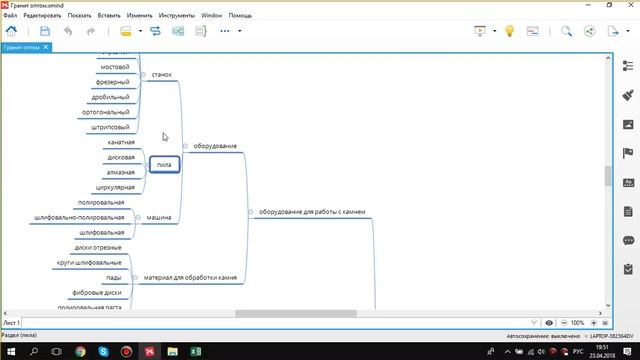Open the Файл menu
640x360 pixels.
pos(10,16)
